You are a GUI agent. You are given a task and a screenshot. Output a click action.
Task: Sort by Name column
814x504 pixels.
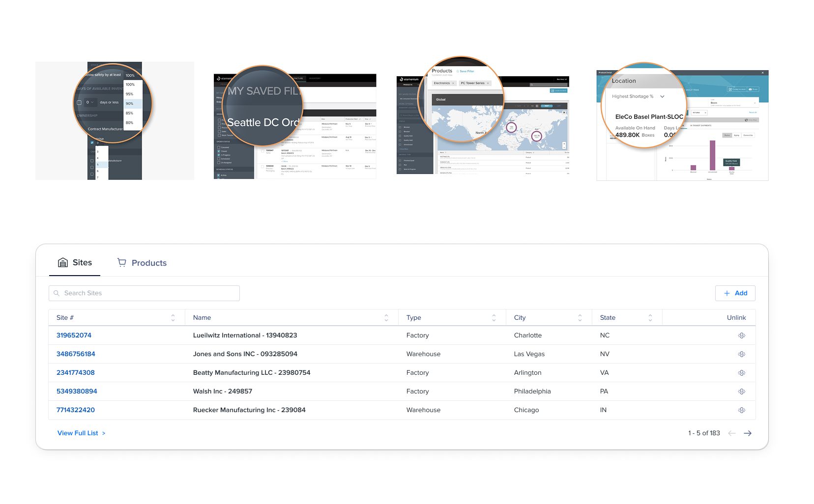(x=386, y=318)
